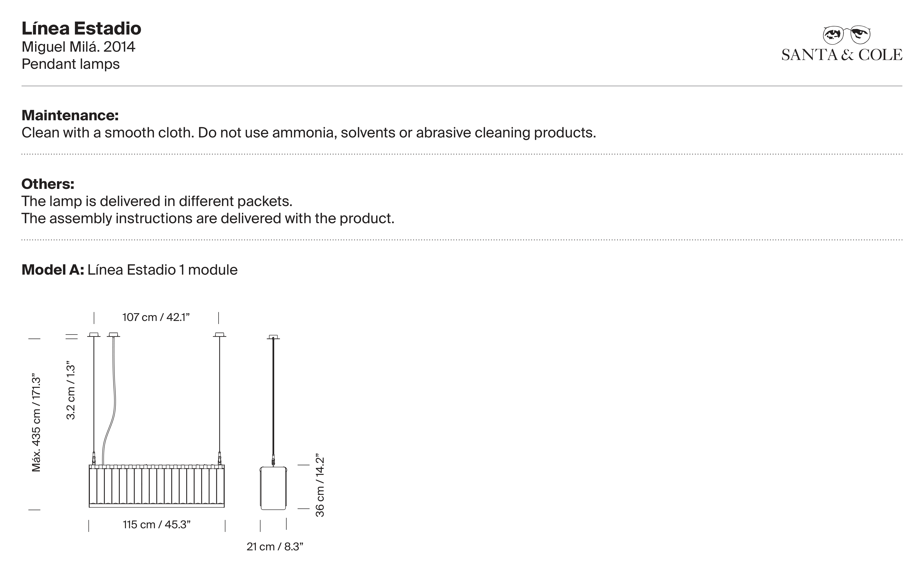Click the 21 cm / 8.3" depth label
The width and height of the screenshot is (924, 572).
point(275,547)
